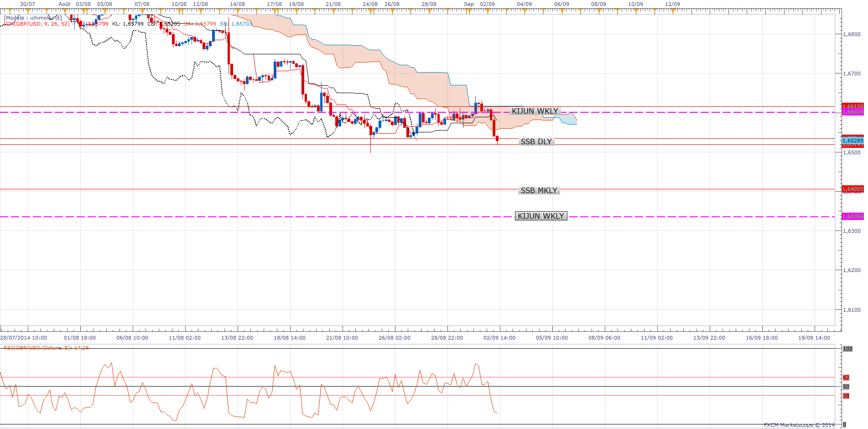Select the SSB DLY line label

pos(536,141)
